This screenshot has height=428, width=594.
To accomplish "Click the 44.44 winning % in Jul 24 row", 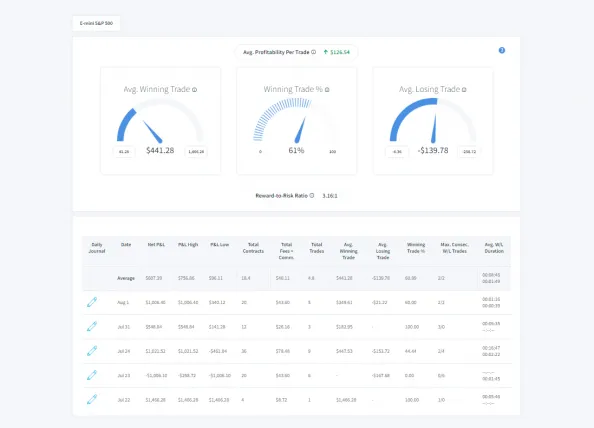I will point(411,351).
